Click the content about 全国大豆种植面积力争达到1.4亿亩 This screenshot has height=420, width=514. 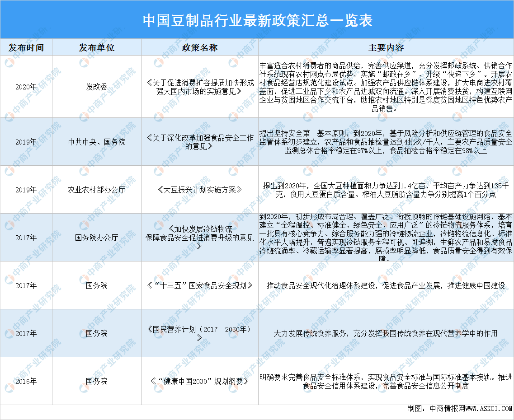[x=386, y=190]
